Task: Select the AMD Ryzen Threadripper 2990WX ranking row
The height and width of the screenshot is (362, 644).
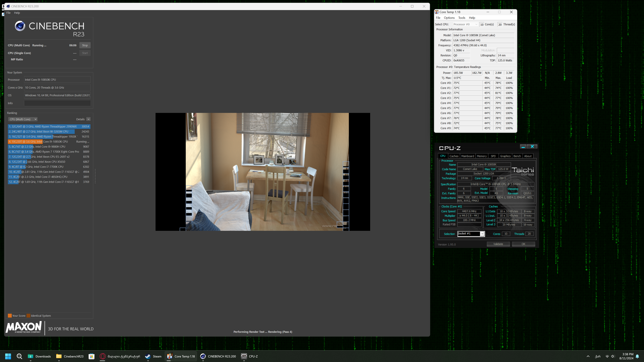Action: click(49, 126)
